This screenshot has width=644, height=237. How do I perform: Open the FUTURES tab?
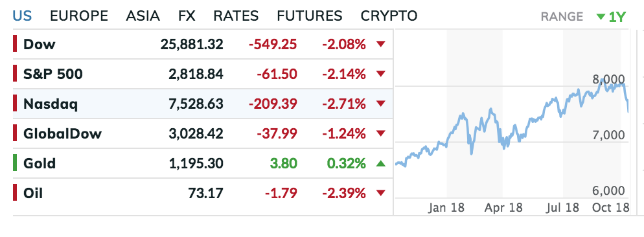click(309, 16)
